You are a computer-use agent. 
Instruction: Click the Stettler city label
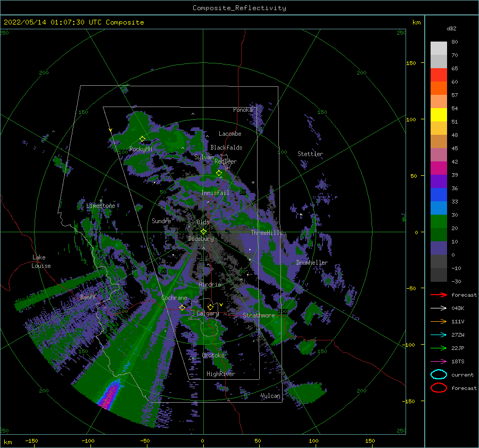(x=310, y=154)
